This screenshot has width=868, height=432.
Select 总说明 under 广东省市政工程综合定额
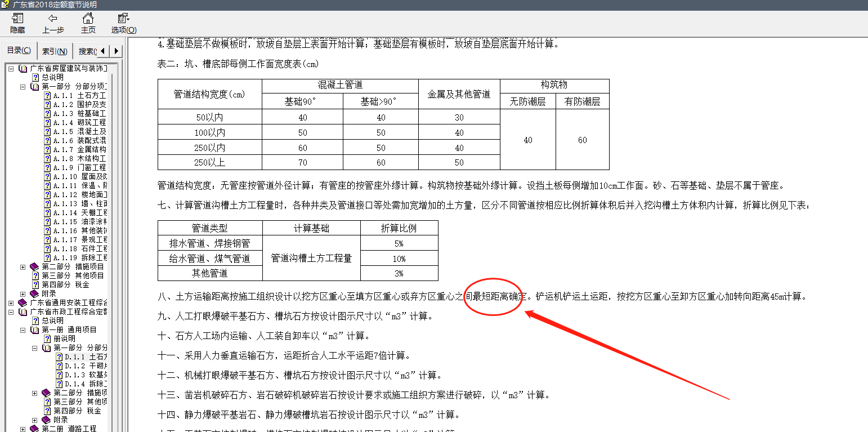52,320
